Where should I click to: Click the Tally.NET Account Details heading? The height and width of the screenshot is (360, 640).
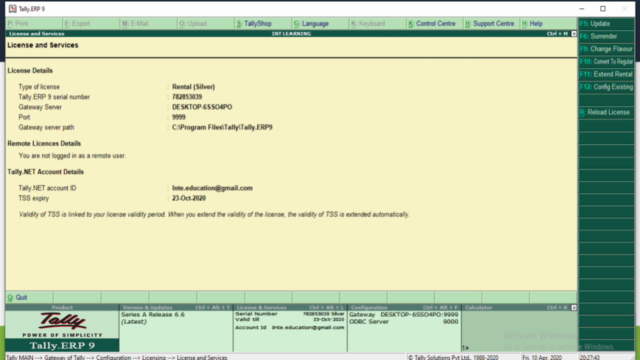[x=45, y=172]
